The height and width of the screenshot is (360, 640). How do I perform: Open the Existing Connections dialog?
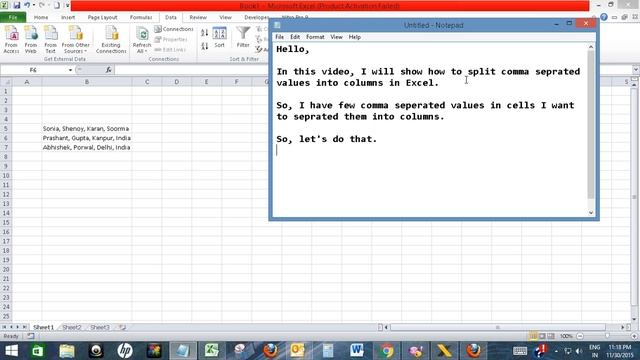tap(111, 39)
